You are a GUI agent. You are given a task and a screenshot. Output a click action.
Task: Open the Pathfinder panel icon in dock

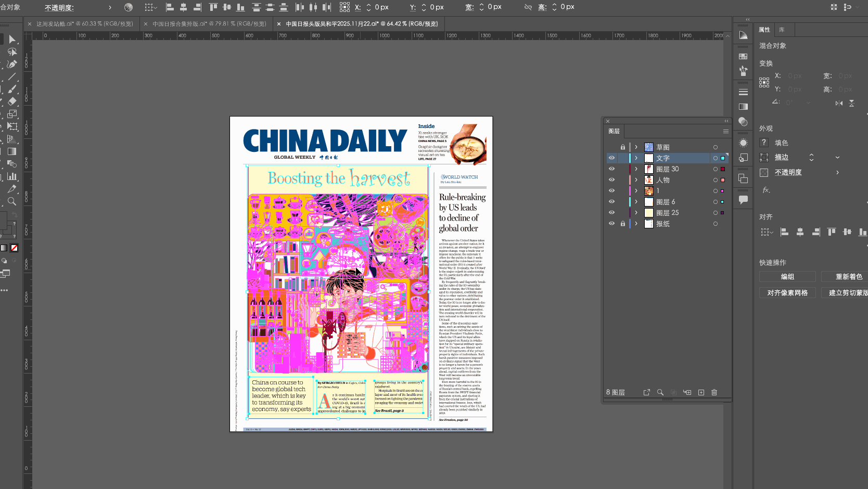(743, 178)
